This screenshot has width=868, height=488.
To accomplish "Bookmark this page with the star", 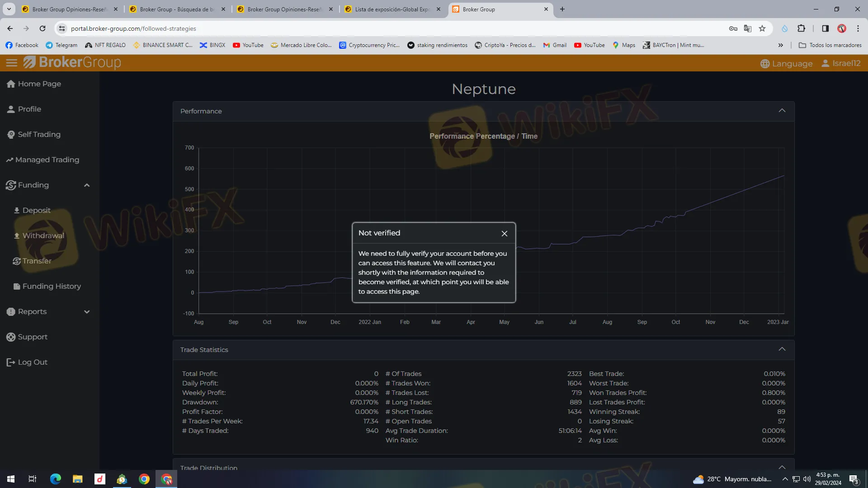I will pyautogui.click(x=762, y=28).
